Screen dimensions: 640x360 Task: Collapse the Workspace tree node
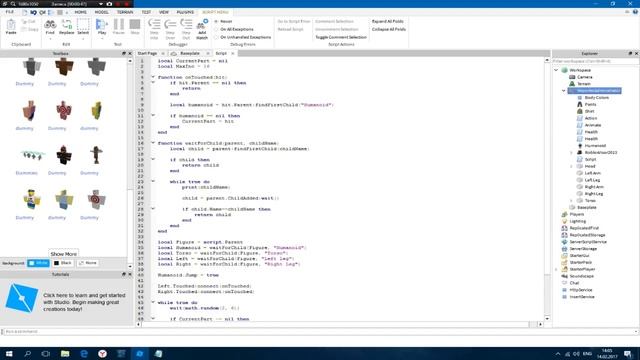[556, 70]
